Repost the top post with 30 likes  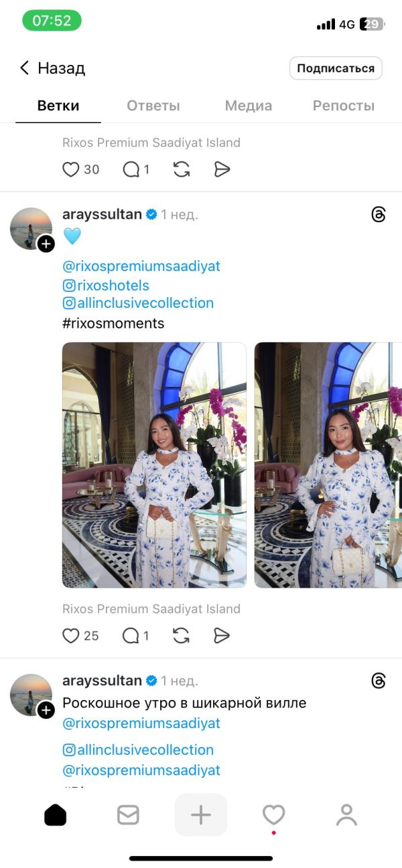click(x=181, y=169)
